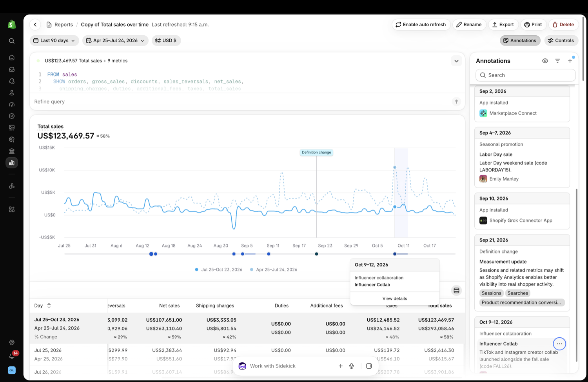
Task: Open the Customers person icon
Action: [x=12, y=93]
